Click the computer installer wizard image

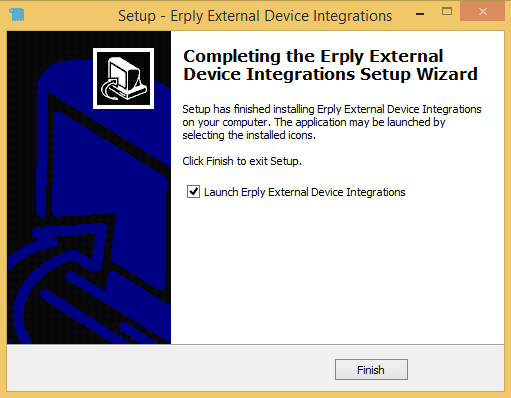coord(123,78)
